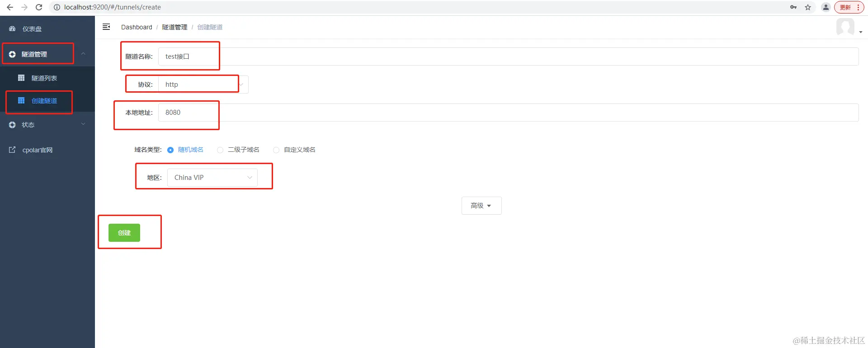Select the 随机域名 radio option

pos(186,150)
